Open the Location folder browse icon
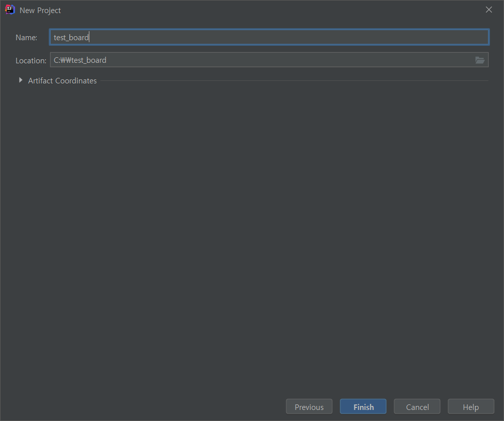Screen dimensions: 504x421 point(479,60)
